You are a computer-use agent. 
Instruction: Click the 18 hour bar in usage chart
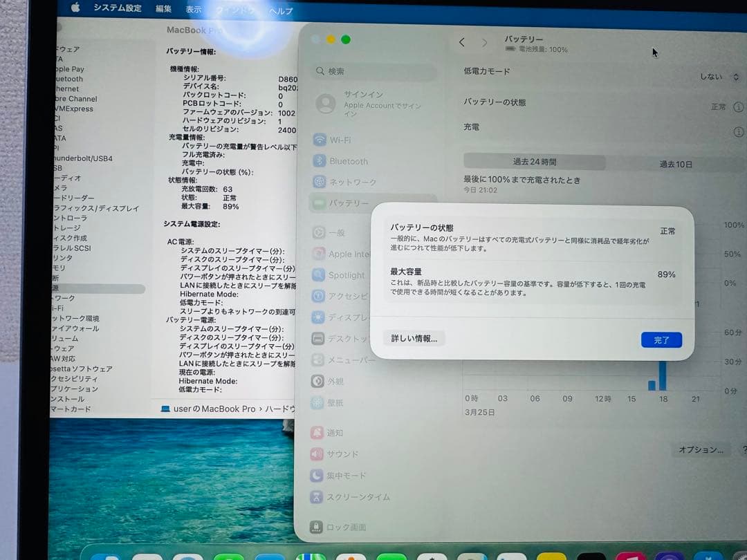[x=663, y=375]
